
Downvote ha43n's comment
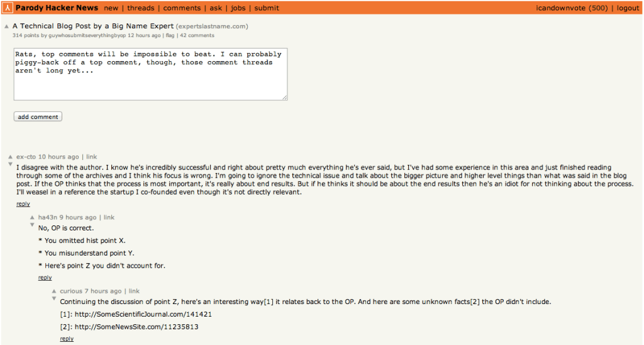[x=33, y=225]
